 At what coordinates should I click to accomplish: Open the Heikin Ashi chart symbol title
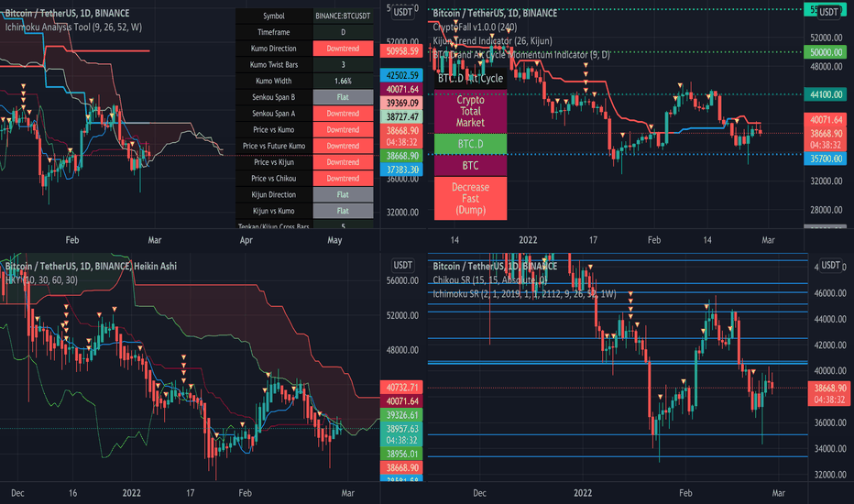pyautogui.click(x=91, y=266)
